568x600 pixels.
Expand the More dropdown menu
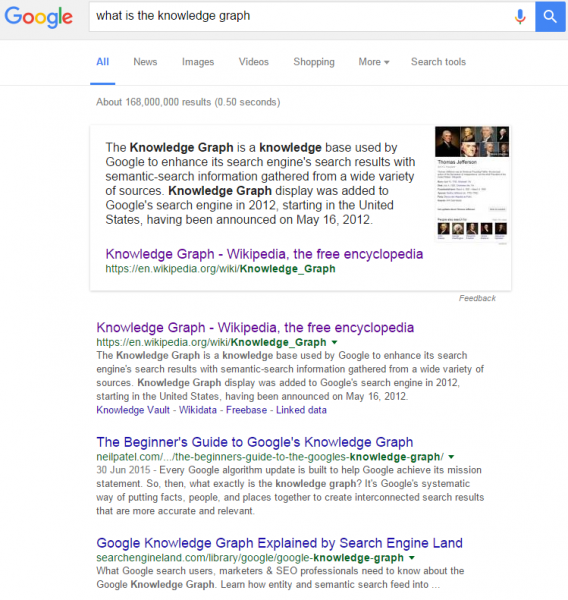(374, 62)
